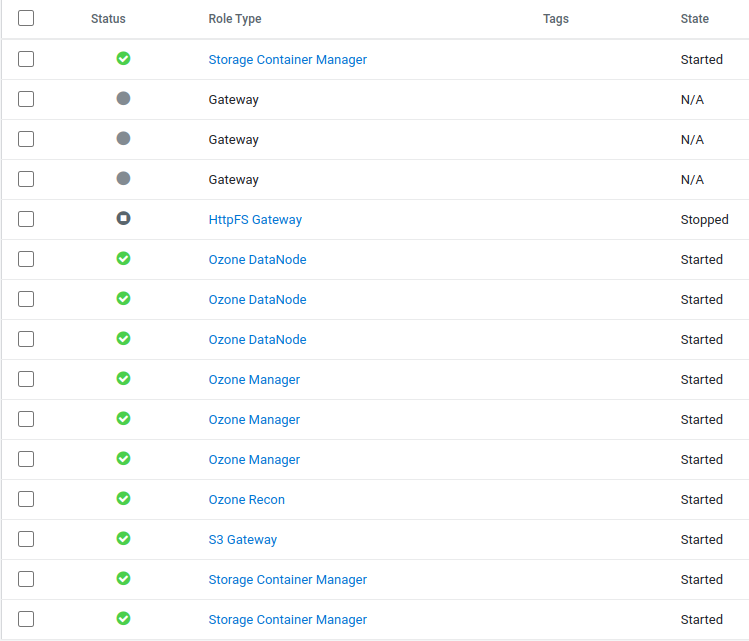Tick the checkbox for the S3 Gateway role

26,539
